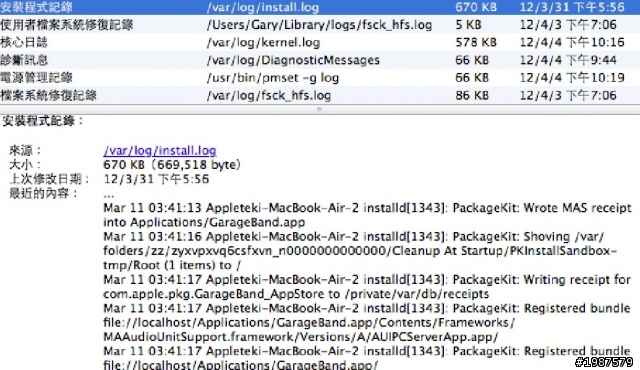Screen dimensions: 640x370
Task: Select the 電源管理記錄 pmset log row
Action: tap(320, 78)
